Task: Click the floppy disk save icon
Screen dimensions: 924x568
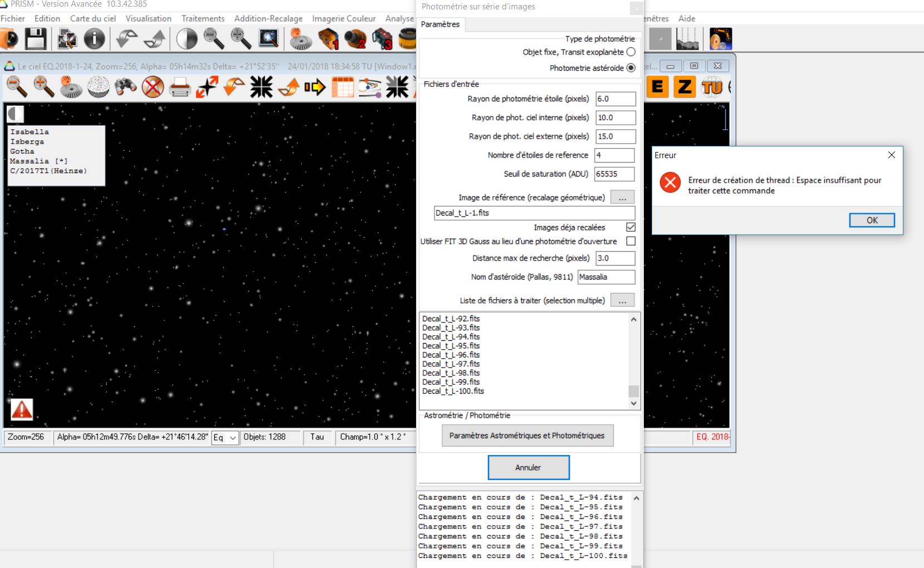Action: pos(36,40)
